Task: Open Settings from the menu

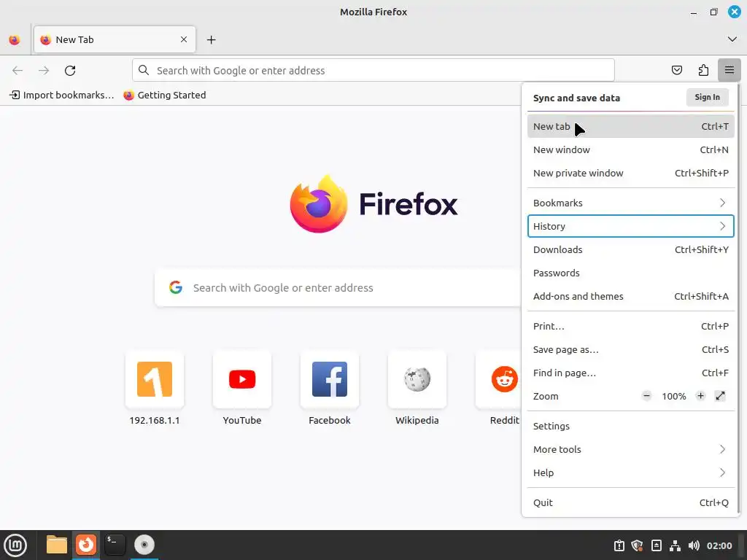Action: click(x=630, y=426)
